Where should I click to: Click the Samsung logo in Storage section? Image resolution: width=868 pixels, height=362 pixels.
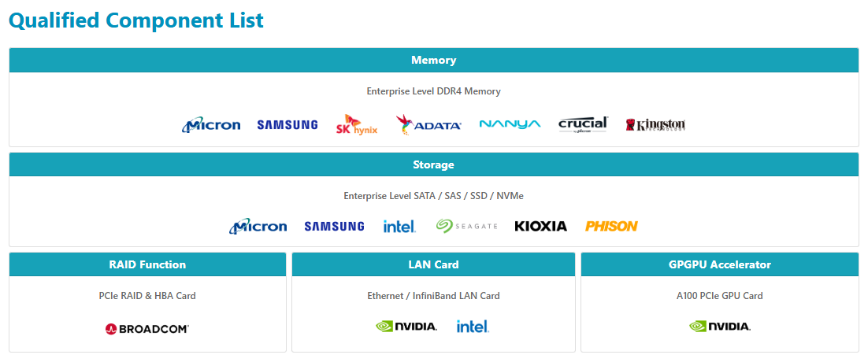pyautogui.click(x=334, y=227)
